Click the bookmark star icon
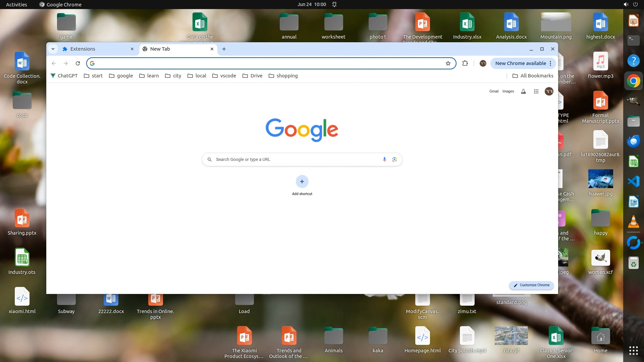Viewport: 644px width, 362px height. (x=448, y=63)
